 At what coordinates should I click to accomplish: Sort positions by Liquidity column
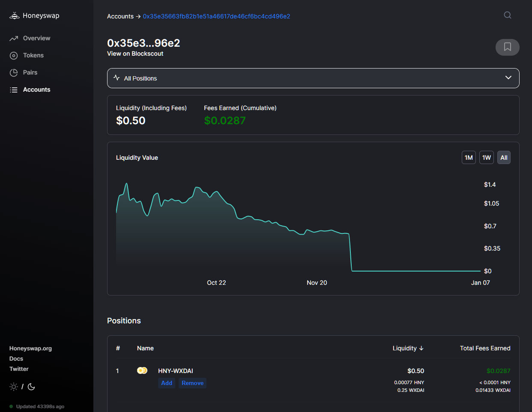408,348
